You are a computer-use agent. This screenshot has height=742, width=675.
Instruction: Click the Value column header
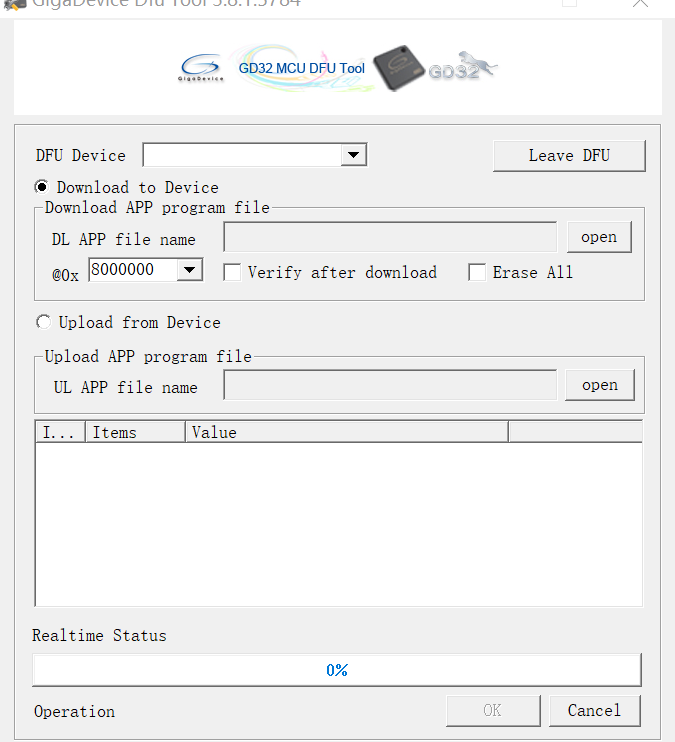[346, 432]
